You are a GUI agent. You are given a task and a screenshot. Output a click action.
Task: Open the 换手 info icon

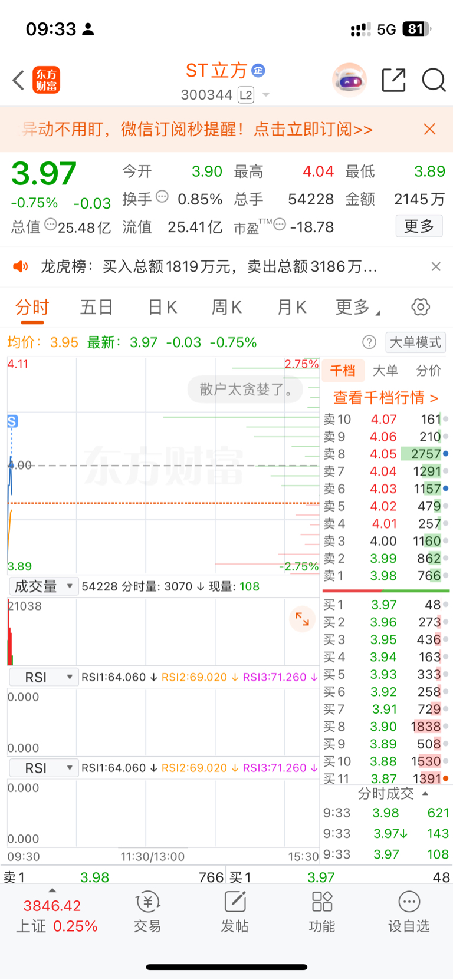tap(162, 196)
